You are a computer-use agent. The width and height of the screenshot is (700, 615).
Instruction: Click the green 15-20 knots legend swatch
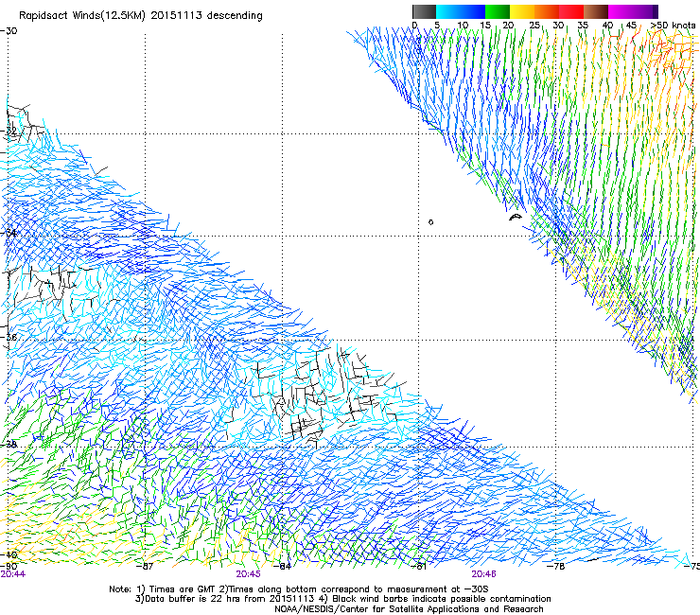(498, 11)
